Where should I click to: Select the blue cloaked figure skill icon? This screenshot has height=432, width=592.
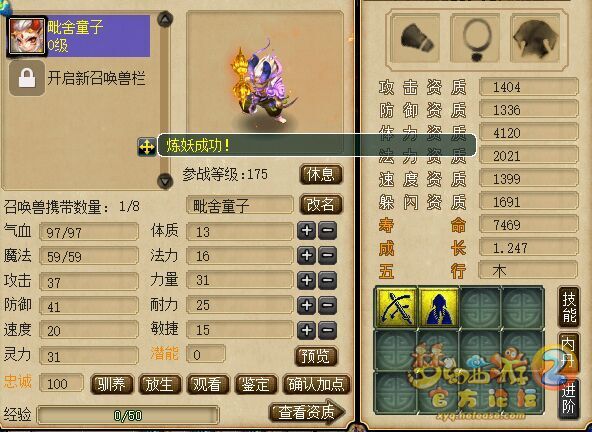[x=439, y=307]
